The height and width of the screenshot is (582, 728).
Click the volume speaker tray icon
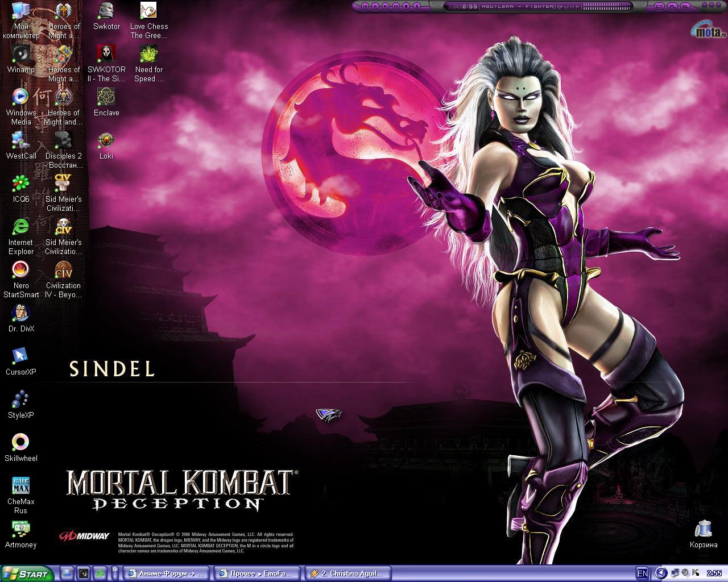coord(685,573)
